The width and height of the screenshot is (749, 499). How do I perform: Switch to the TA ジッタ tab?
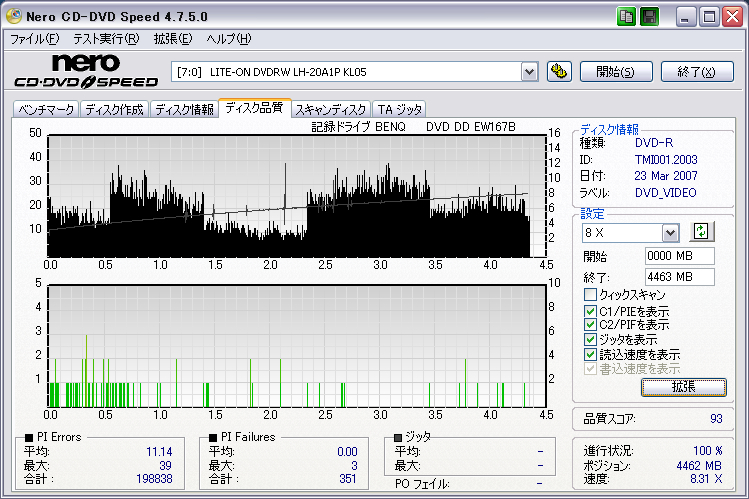point(400,109)
